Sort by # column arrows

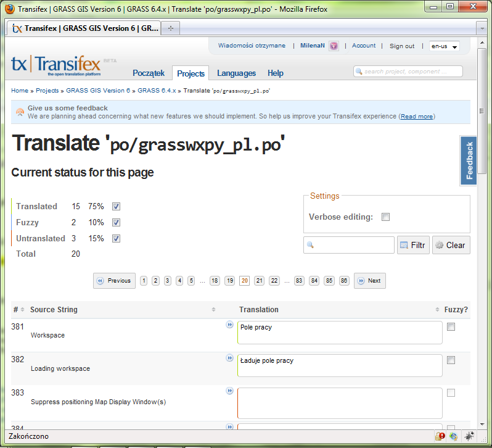22,310
